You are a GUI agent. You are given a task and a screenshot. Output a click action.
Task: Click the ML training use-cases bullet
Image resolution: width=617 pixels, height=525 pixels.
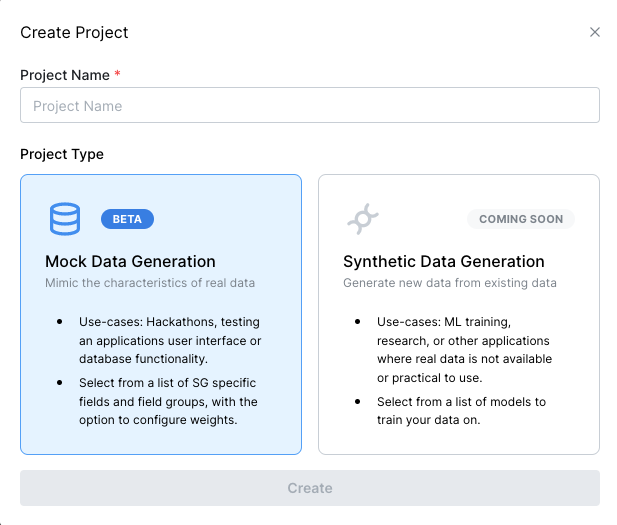click(x=464, y=349)
